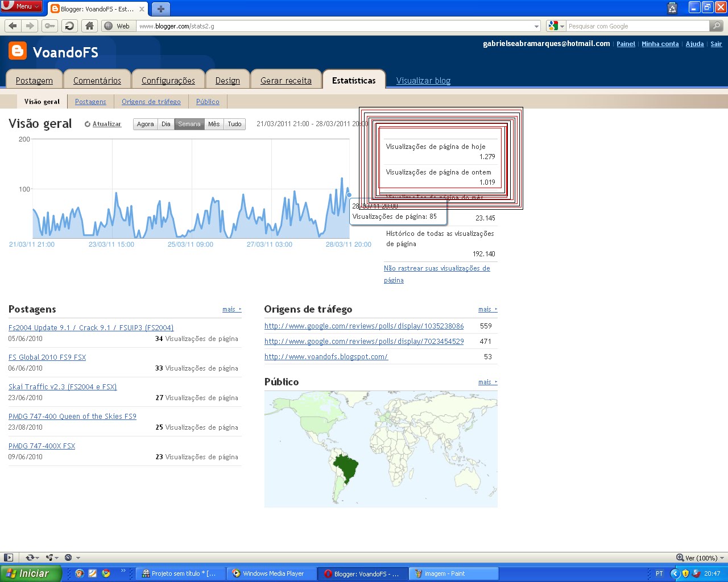This screenshot has height=582, width=728.
Task: Toggle the Opera panel button in status bar
Action: (9, 558)
